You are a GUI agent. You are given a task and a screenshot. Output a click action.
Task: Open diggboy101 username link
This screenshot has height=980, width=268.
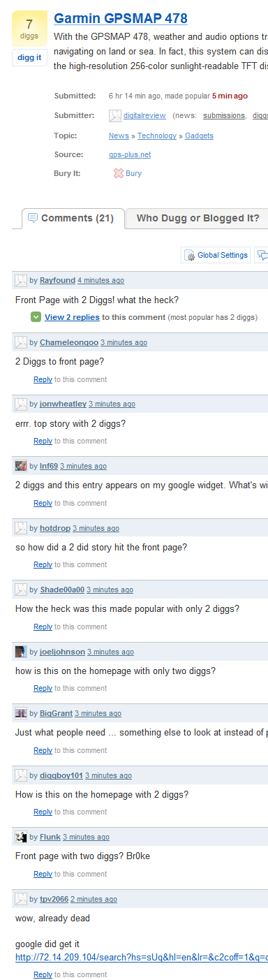(61, 775)
